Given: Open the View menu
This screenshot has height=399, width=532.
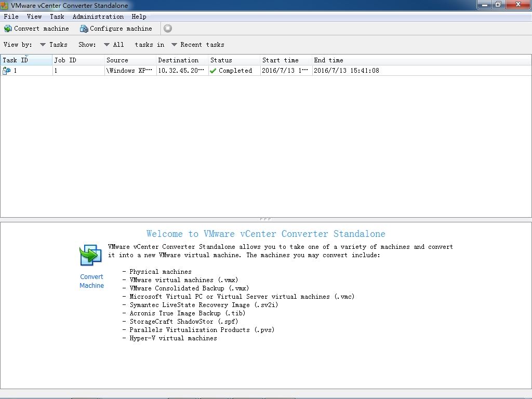Looking at the screenshot, I should tap(34, 16).
